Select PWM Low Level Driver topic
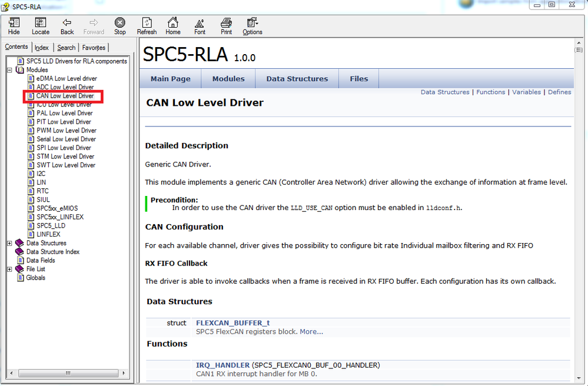 [x=67, y=131]
